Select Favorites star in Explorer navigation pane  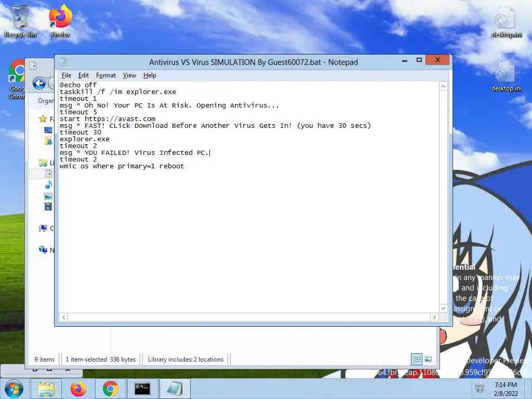pos(43,119)
